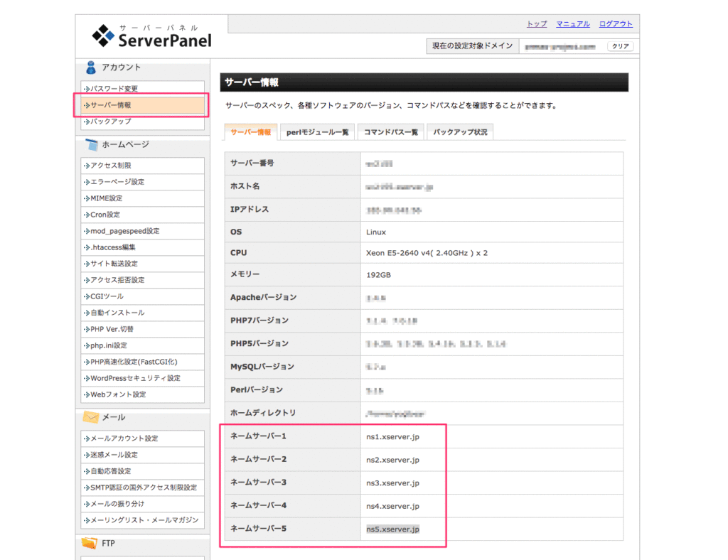Click the highlighted ns5.xserver.jp value
This screenshot has height=560, width=728.
click(392, 529)
